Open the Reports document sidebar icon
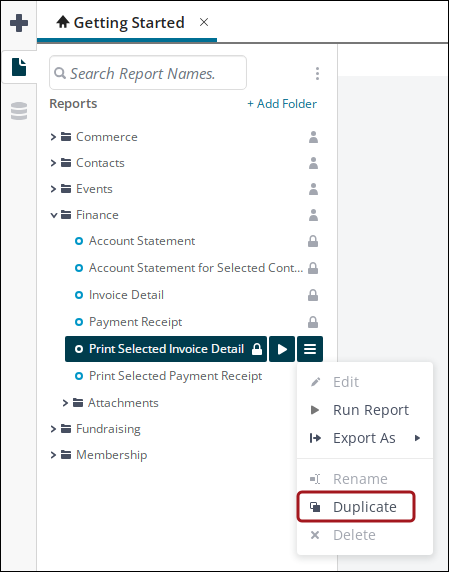 click(19, 67)
